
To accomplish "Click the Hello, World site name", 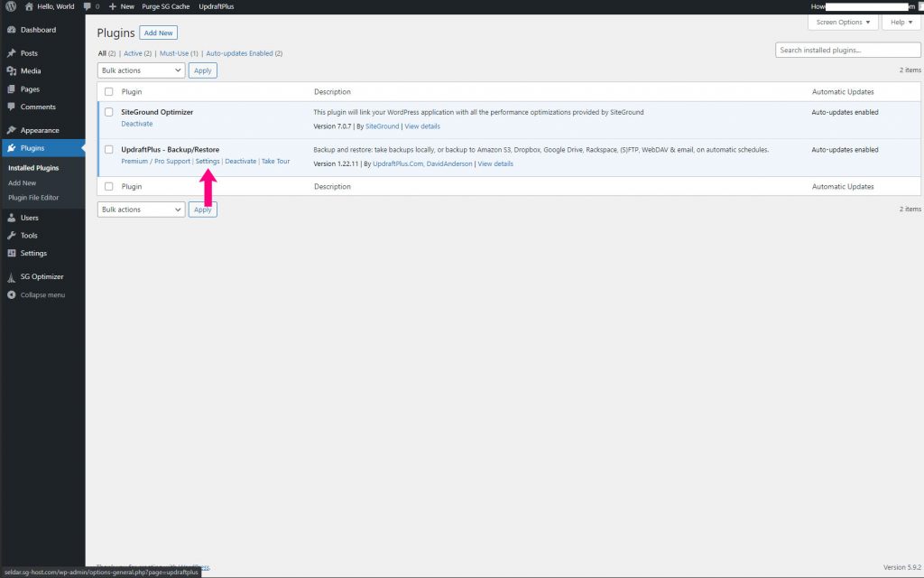I will click(56, 6).
